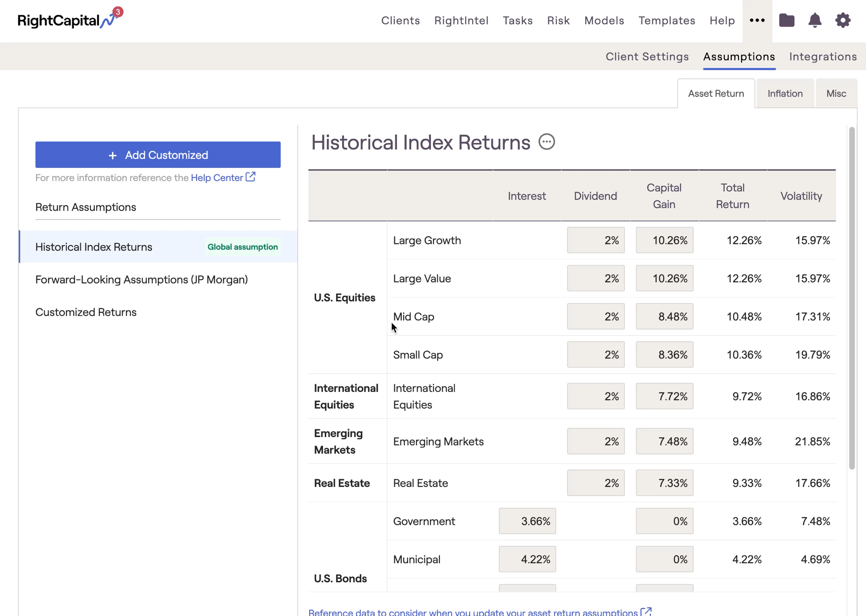Image resolution: width=866 pixels, height=616 pixels.
Task: Switch to the Inflation tab
Action: coord(785,94)
